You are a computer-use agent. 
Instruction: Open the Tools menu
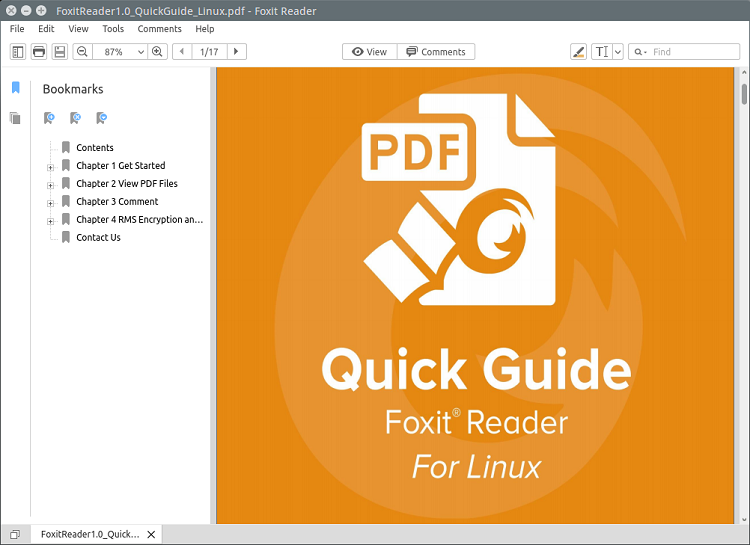click(113, 29)
